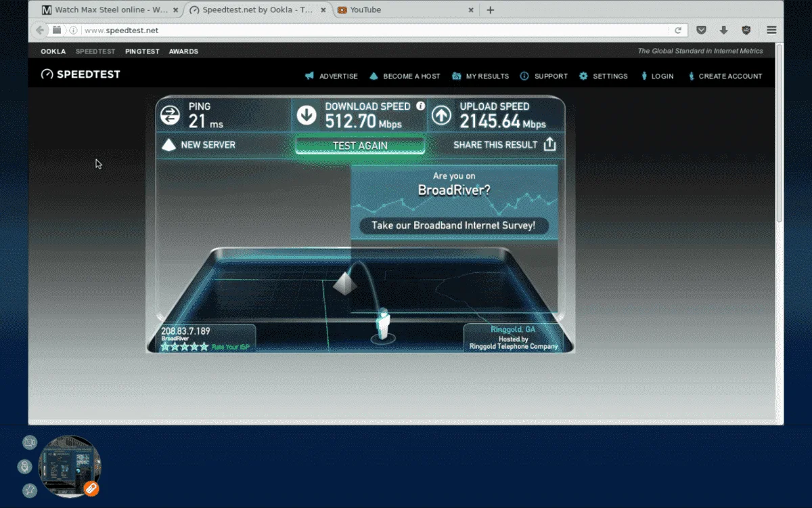Click the site identity info icon
Screen dimensions: 812x508
[x=73, y=30]
